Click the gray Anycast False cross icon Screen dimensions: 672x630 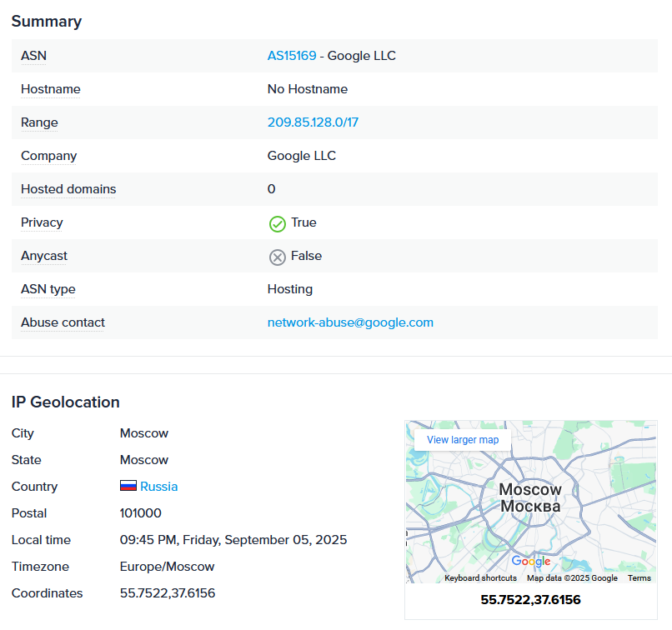click(278, 257)
